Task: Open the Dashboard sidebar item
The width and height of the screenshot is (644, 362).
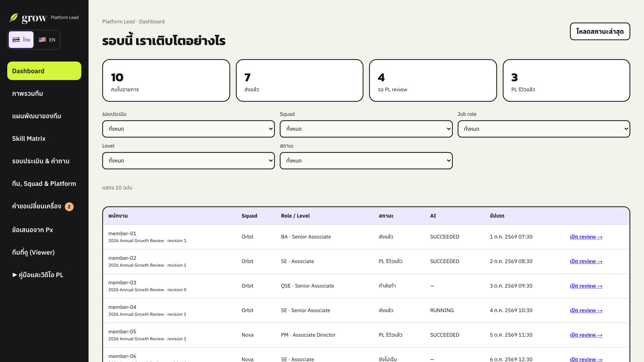Action: tap(44, 71)
